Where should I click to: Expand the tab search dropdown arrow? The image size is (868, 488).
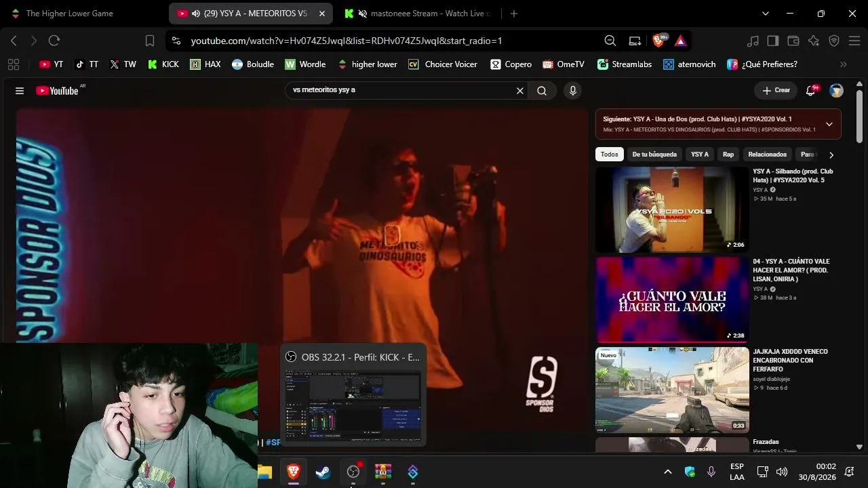(x=766, y=14)
